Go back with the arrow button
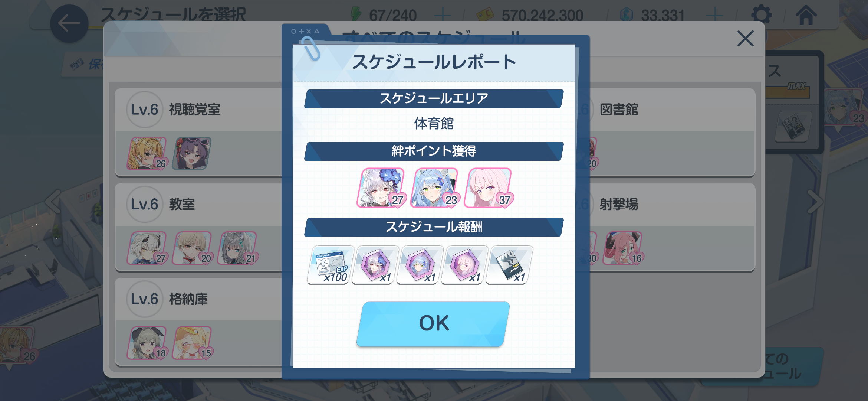The image size is (868, 401). [69, 23]
